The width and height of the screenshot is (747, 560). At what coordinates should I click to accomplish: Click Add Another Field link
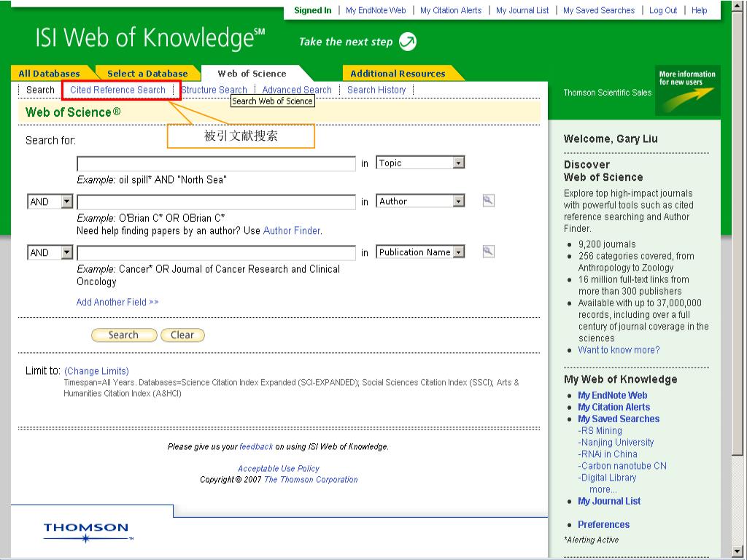pos(117,302)
